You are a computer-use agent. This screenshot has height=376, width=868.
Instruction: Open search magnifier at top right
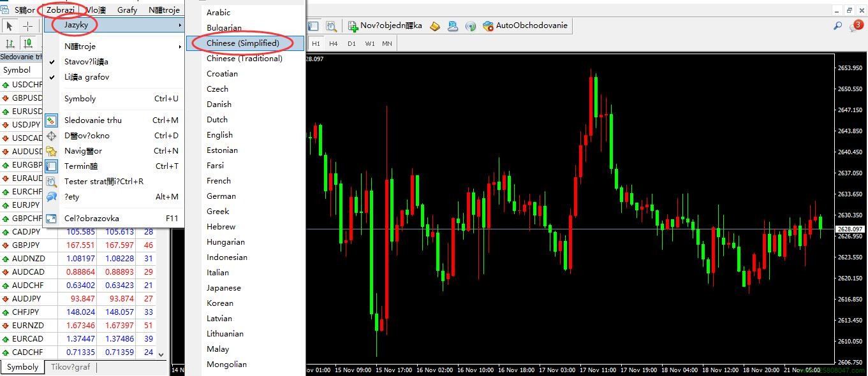click(x=838, y=25)
